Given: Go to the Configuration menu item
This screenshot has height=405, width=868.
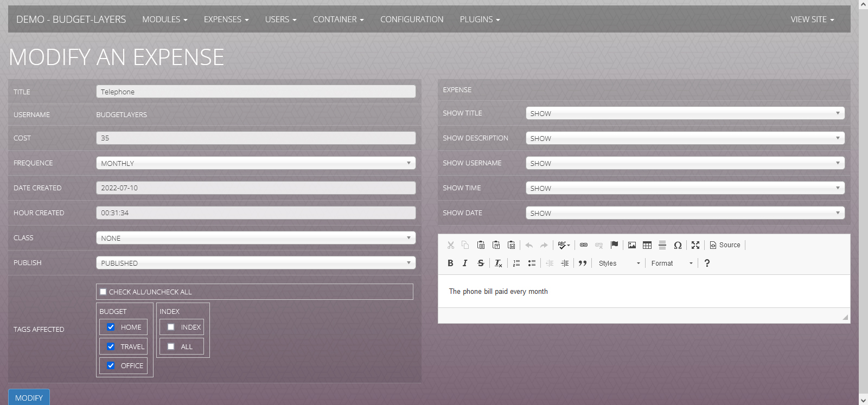Looking at the screenshot, I should 412,20.
